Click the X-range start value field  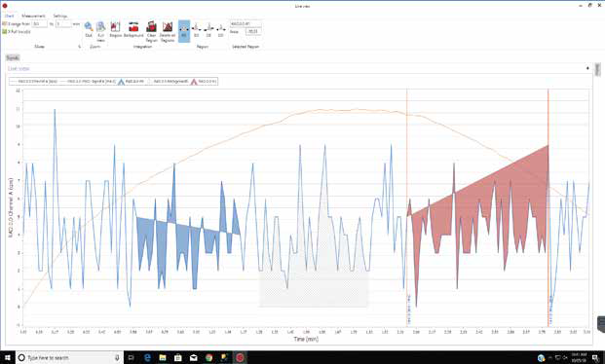tap(39, 24)
